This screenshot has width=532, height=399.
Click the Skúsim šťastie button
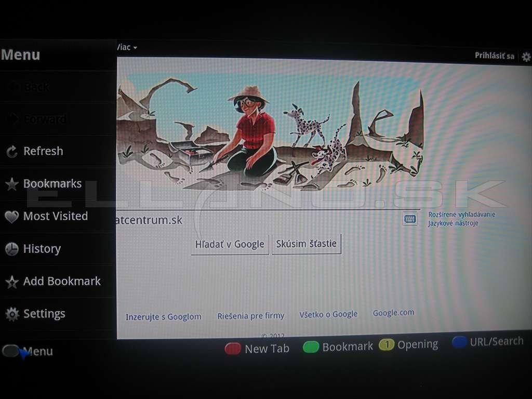(x=307, y=244)
